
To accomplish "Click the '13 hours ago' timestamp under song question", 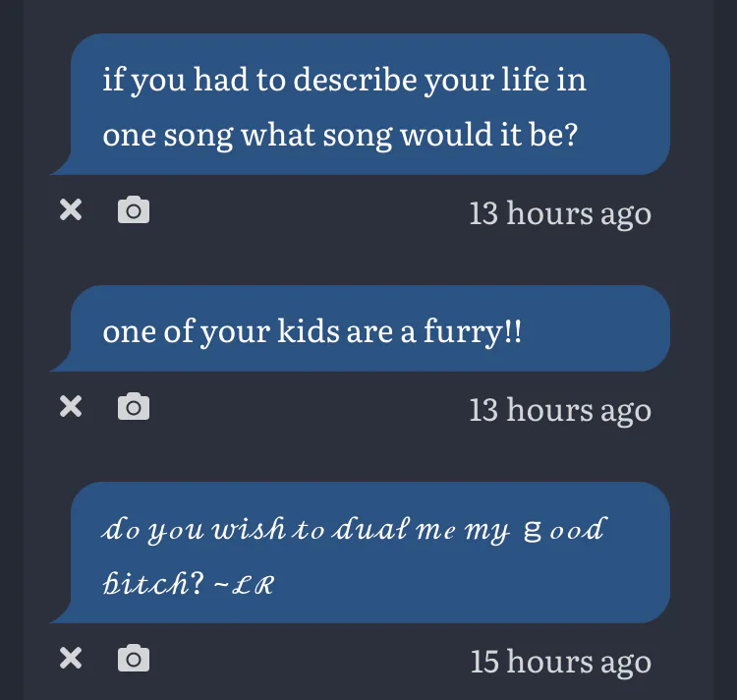I will (559, 212).
